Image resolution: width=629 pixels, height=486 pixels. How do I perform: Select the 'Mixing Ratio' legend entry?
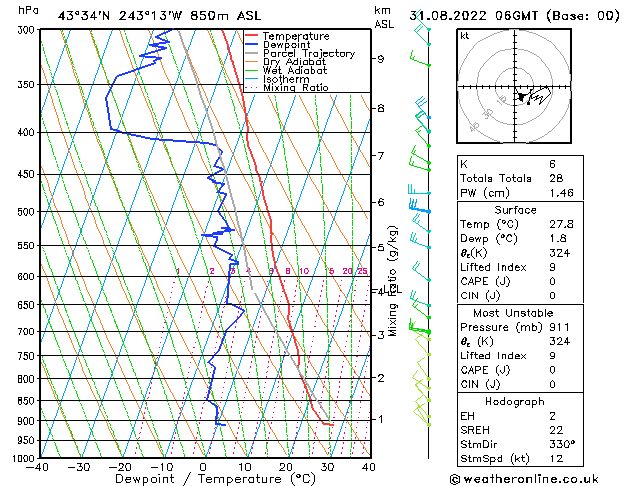(x=296, y=88)
